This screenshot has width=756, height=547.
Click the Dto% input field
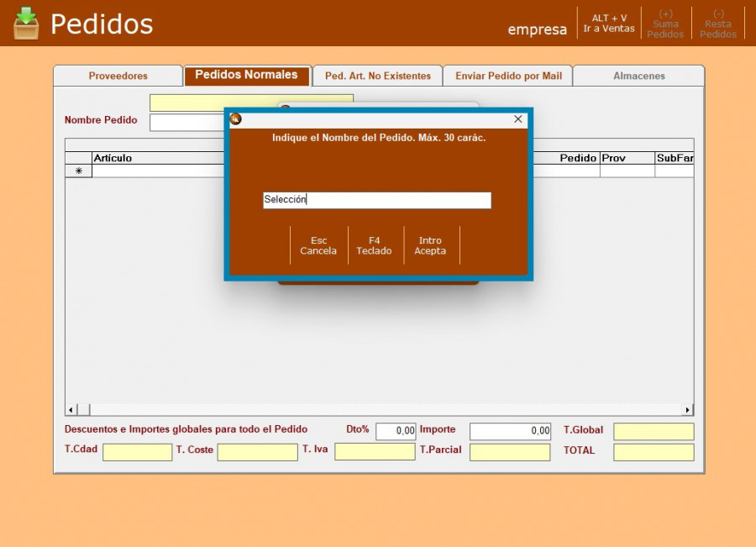point(396,431)
